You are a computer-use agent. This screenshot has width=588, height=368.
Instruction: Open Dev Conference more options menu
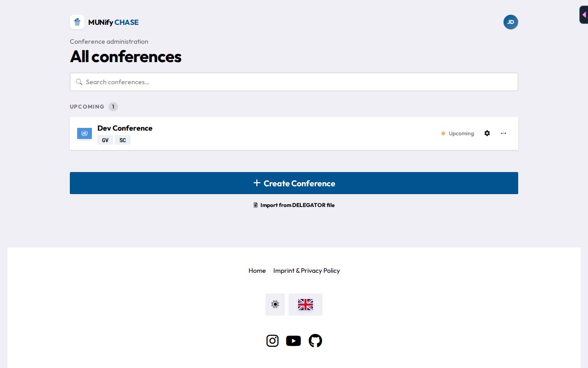click(x=503, y=133)
